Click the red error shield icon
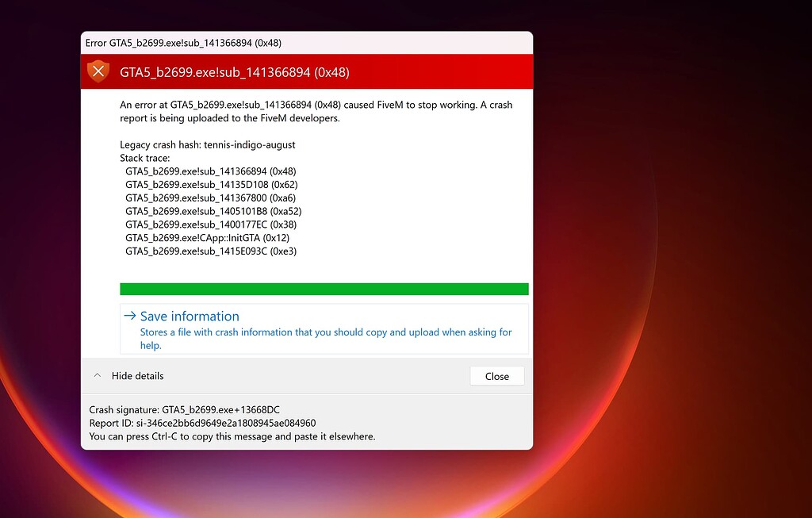 98,71
